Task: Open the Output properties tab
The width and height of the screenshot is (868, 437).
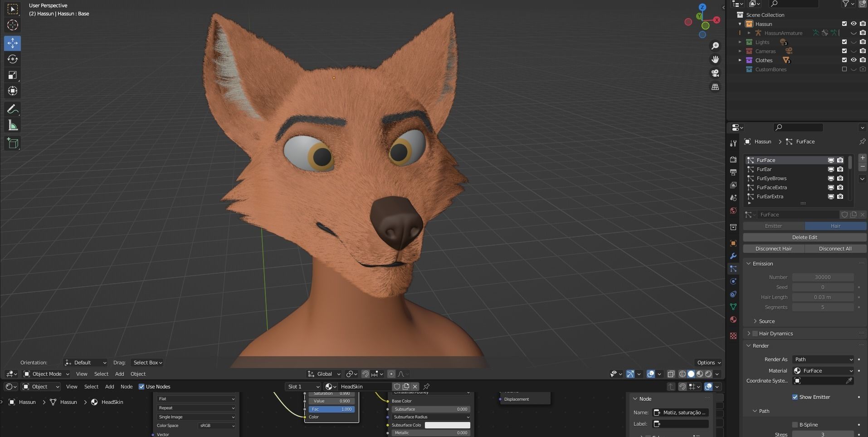Action: [733, 172]
